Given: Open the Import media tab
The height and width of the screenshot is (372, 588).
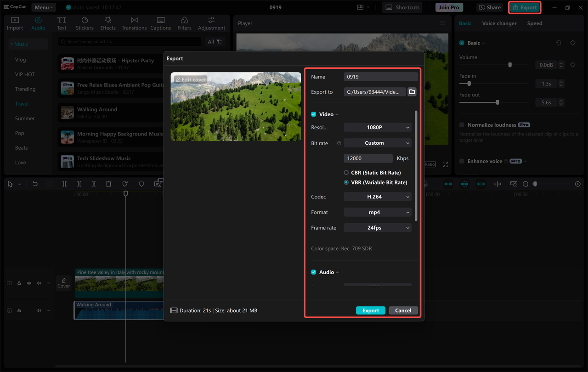Looking at the screenshot, I should click(x=15, y=23).
